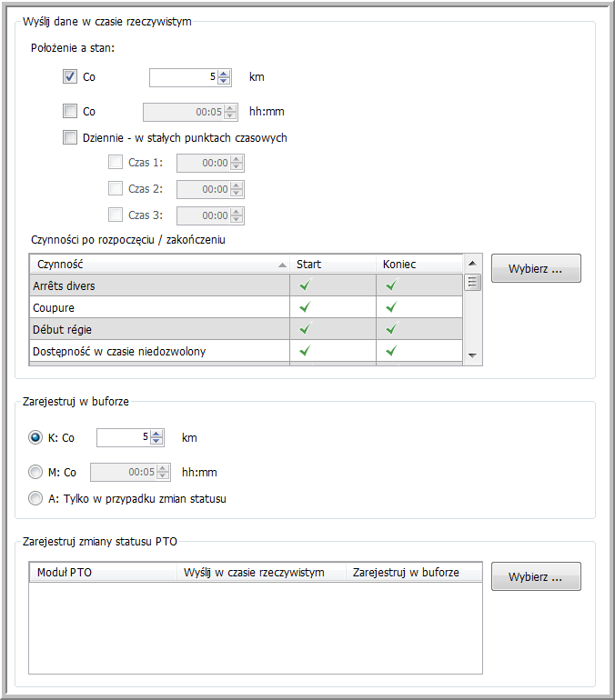Toggle Start checkmark for Coupure row

click(306, 306)
